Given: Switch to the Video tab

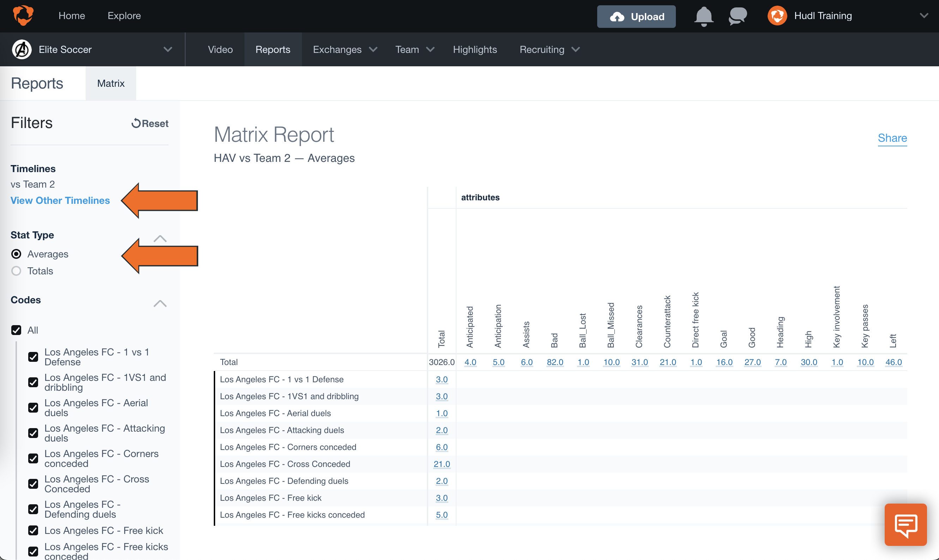Looking at the screenshot, I should 220,49.
